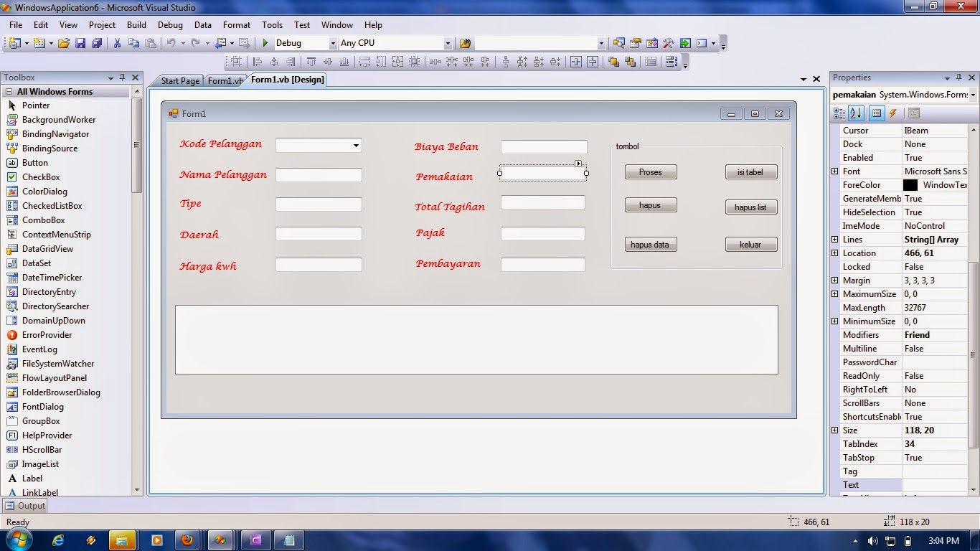Open the smart tag on the Pemakaian textbox
This screenshot has height=551, width=980.
point(579,164)
